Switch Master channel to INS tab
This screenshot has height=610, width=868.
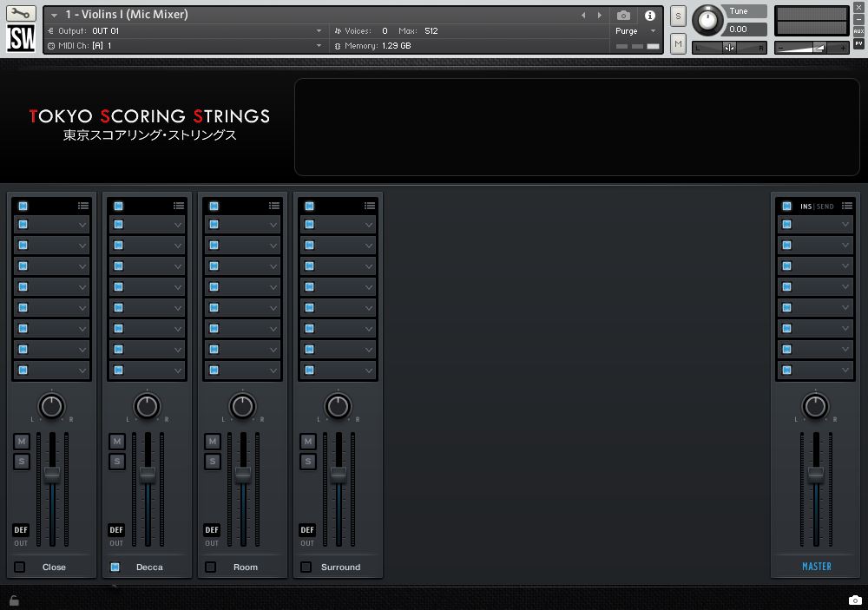tap(806, 207)
